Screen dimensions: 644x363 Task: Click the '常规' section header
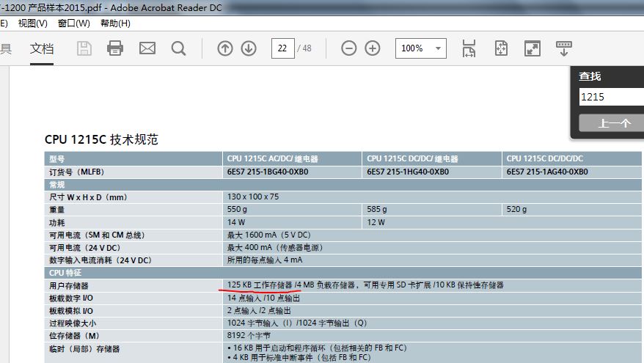(x=56, y=184)
